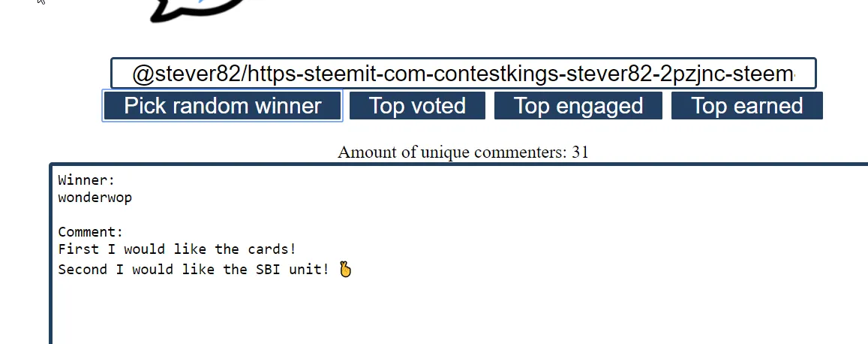Click the "Amount of unique commenters" text

point(452,152)
